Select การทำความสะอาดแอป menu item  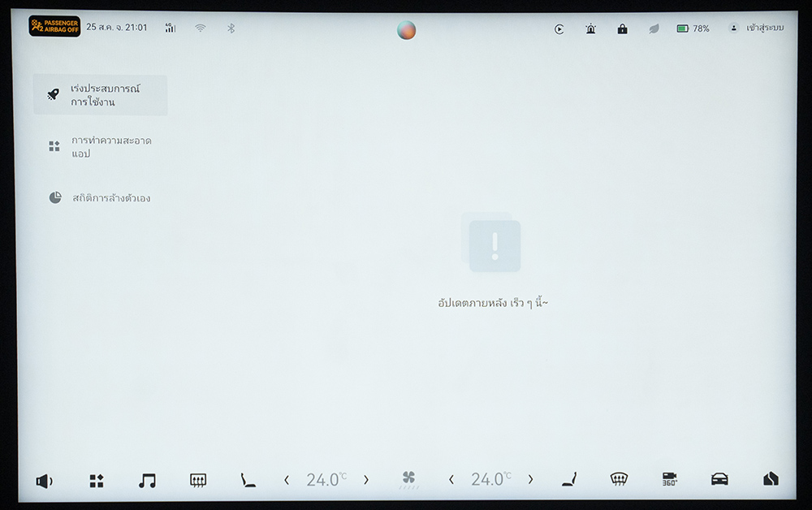pyautogui.click(x=101, y=147)
